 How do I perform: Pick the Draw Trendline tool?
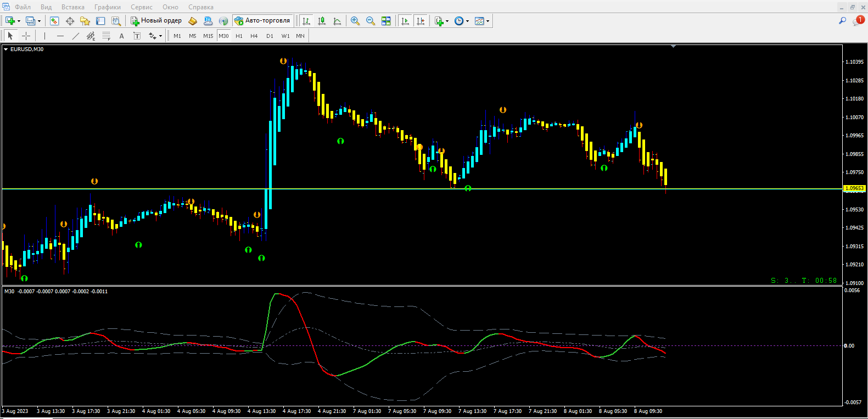tap(76, 36)
